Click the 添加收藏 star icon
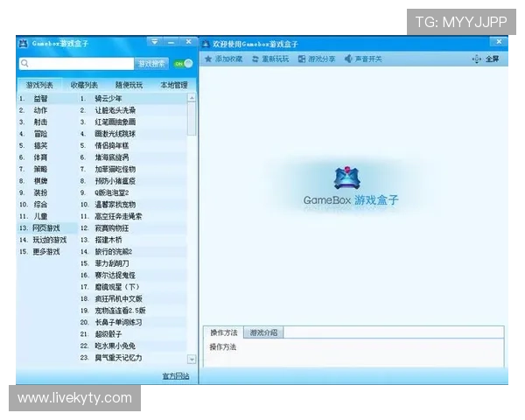Screen dimensions: 525x420 click(x=208, y=59)
